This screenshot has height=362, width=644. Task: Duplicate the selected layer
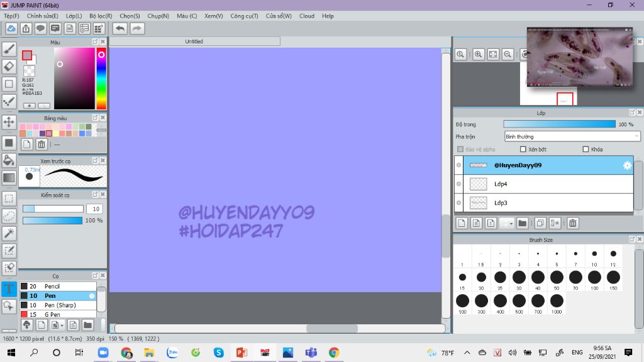coord(540,223)
